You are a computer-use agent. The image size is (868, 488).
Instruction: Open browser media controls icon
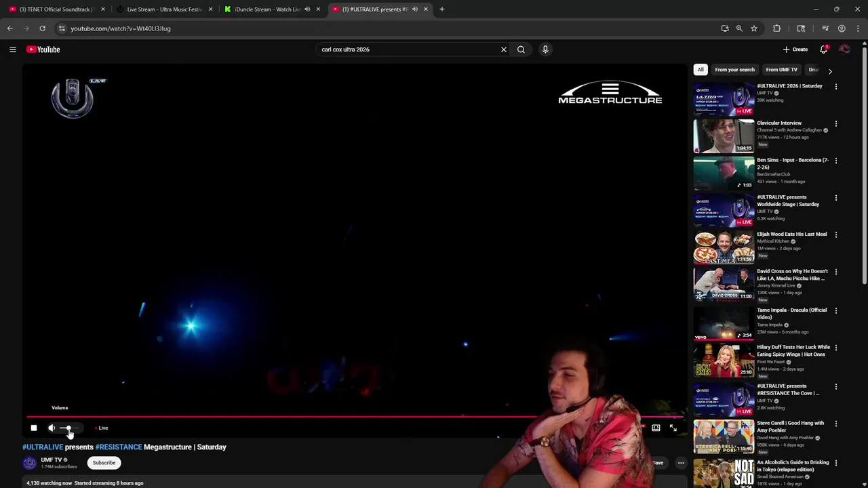point(825,28)
